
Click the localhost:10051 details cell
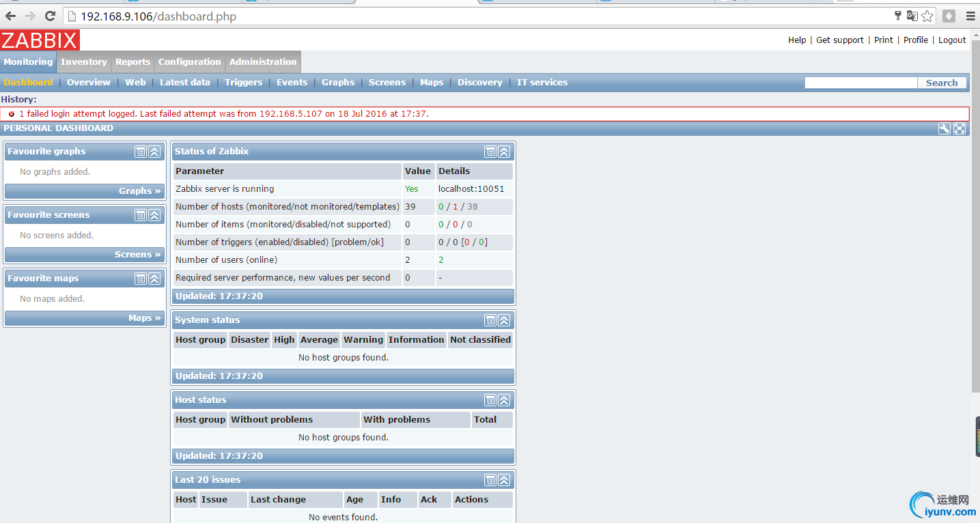tap(475, 189)
